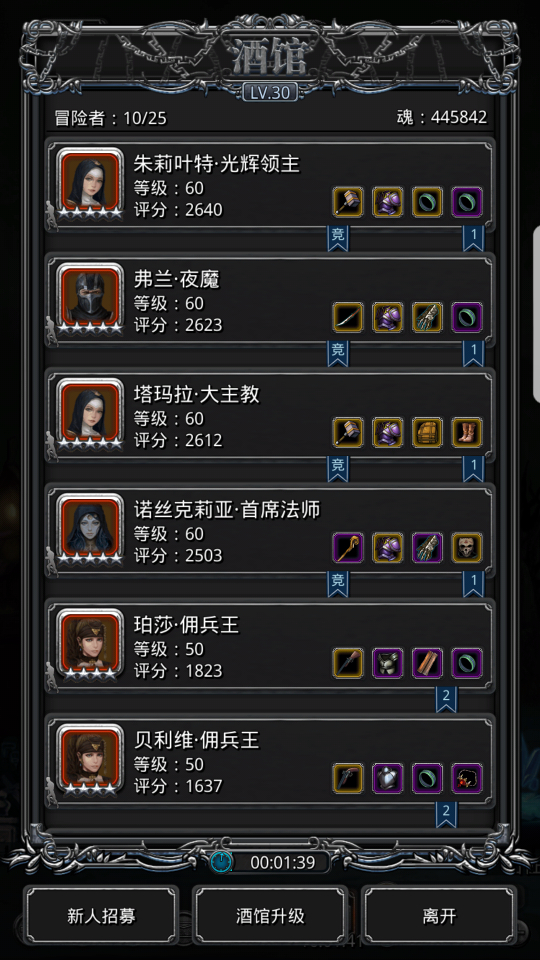Click 诺丝克莉亚's skull mask accessory icon
This screenshot has height=960, width=540.
coord(467,548)
